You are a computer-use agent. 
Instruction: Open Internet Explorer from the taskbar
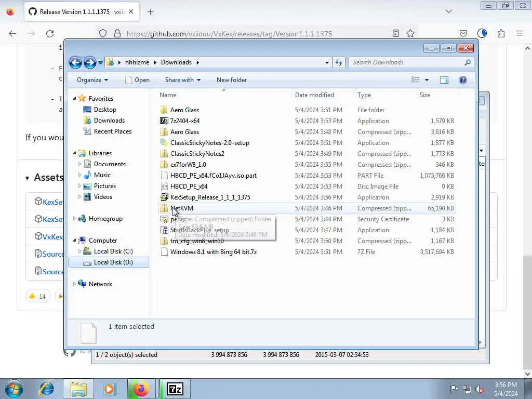point(47,389)
